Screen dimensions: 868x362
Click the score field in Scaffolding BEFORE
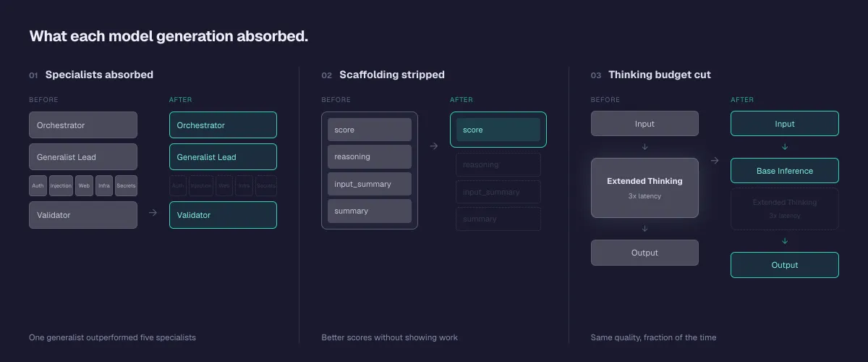(x=370, y=130)
